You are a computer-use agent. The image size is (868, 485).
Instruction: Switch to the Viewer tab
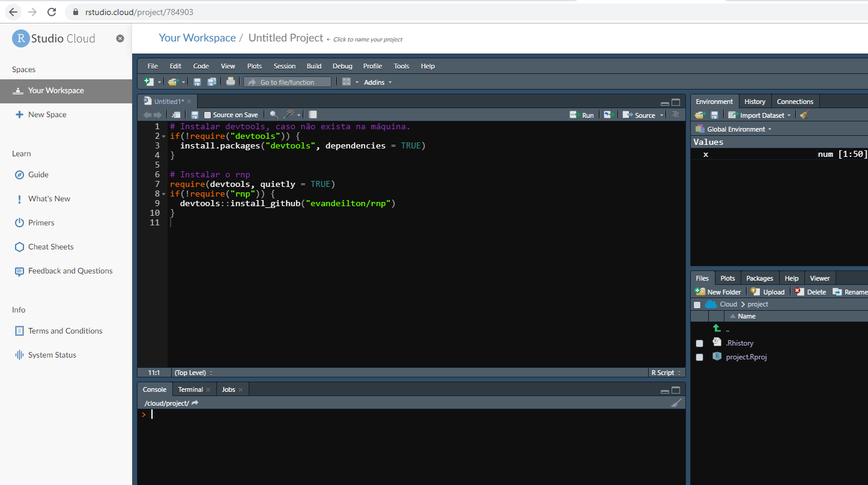[x=819, y=278]
